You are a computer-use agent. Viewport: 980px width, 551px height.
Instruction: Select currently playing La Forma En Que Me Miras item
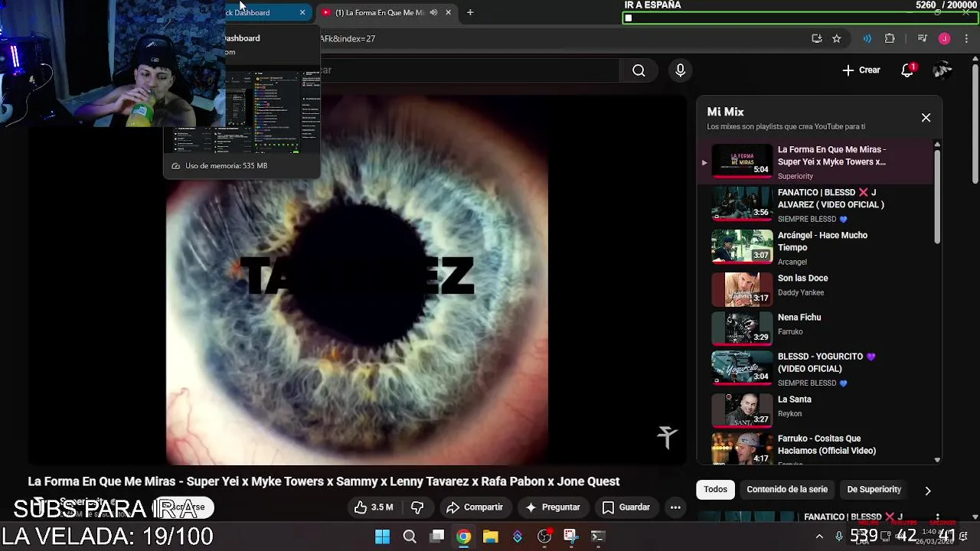click(815, 162)
